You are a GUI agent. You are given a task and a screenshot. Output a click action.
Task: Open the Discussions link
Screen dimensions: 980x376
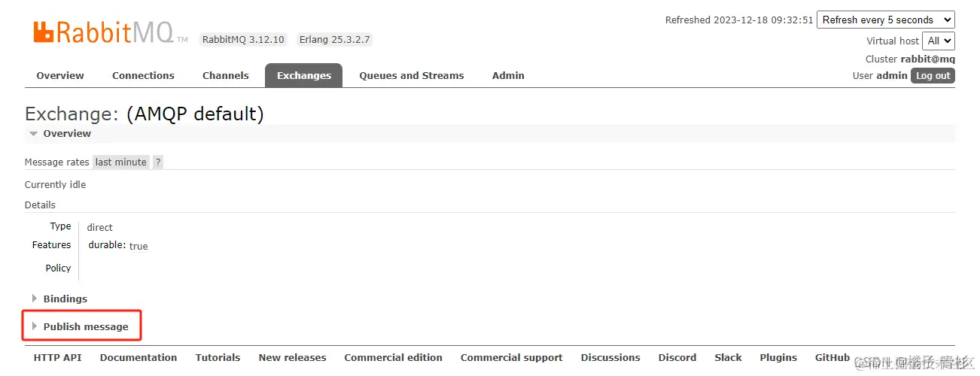610,358
